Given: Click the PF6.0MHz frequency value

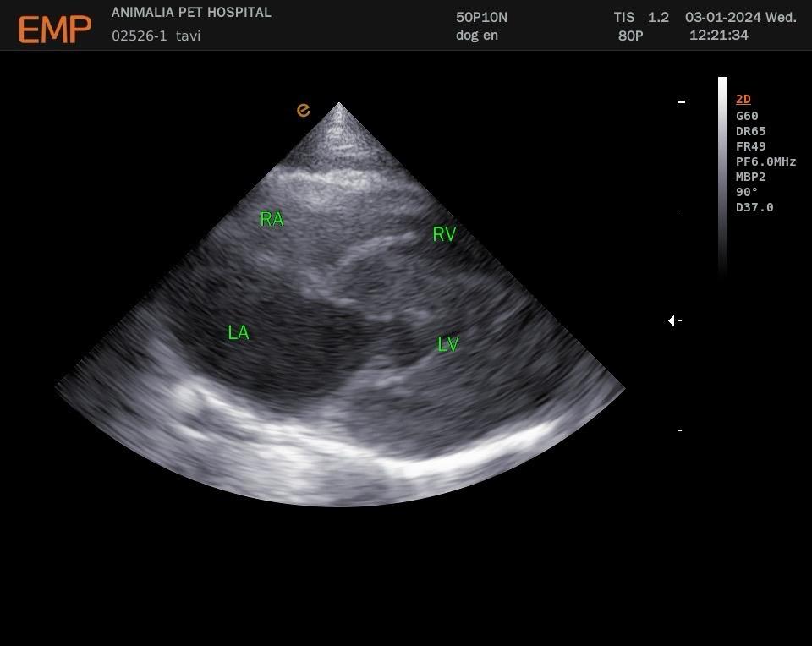Looking at the screenshot, I should point(766,161).
